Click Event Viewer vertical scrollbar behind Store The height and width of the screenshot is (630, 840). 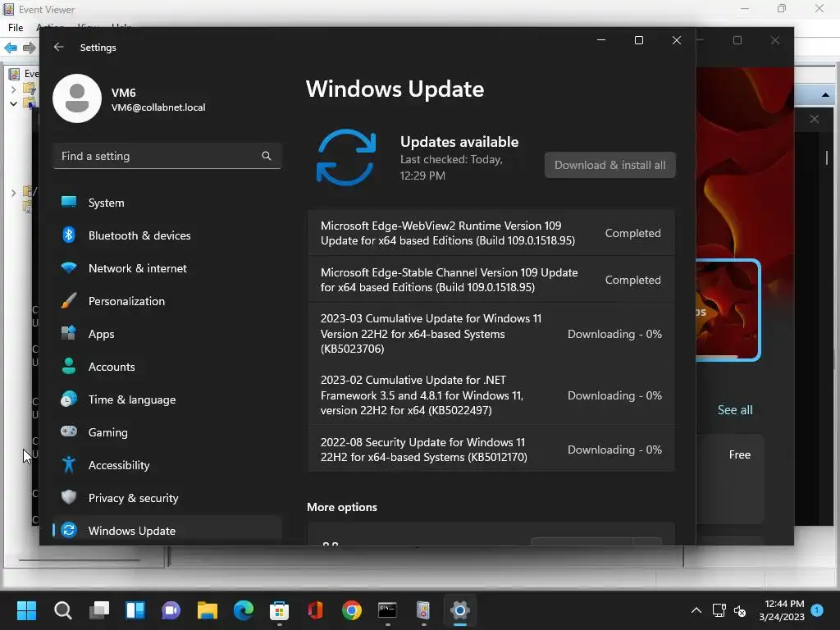[827, 157]
